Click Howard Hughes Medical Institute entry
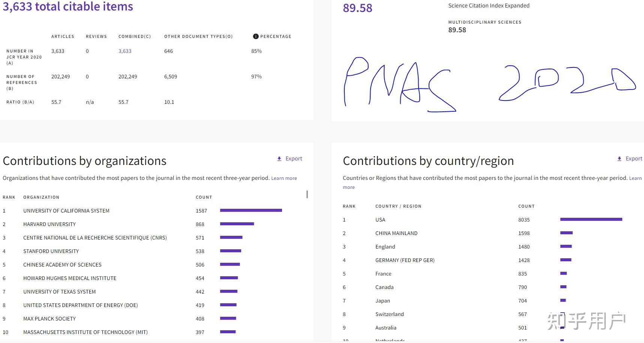This screenshot has height=343, width=644. point(70,278)
